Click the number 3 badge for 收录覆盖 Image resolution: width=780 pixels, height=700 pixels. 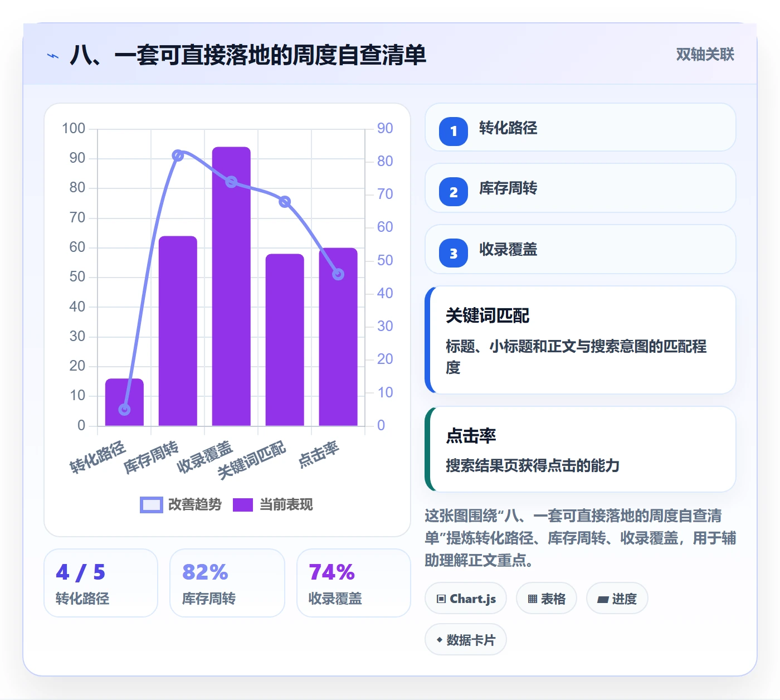click(454, 253)
